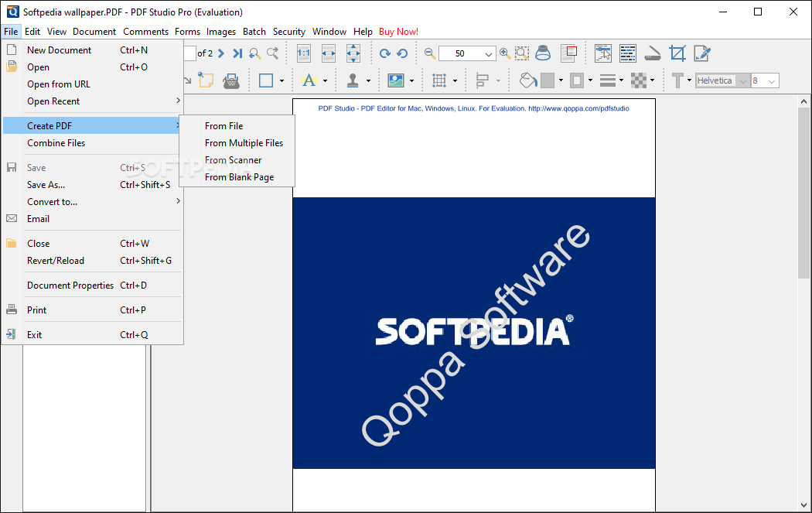The width and height of the screenshot is (812, 513).
Task: Select the text highlight tool
Action: (309, 80)
